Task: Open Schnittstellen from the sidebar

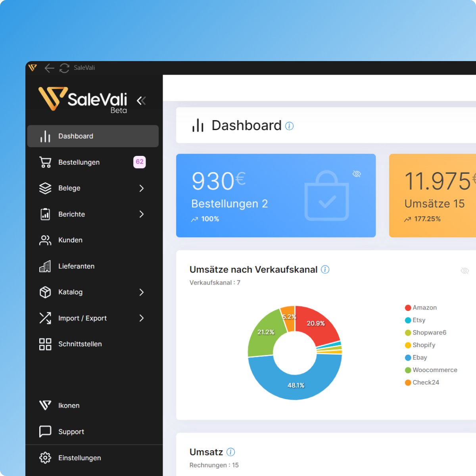Action: click(80, 344)
